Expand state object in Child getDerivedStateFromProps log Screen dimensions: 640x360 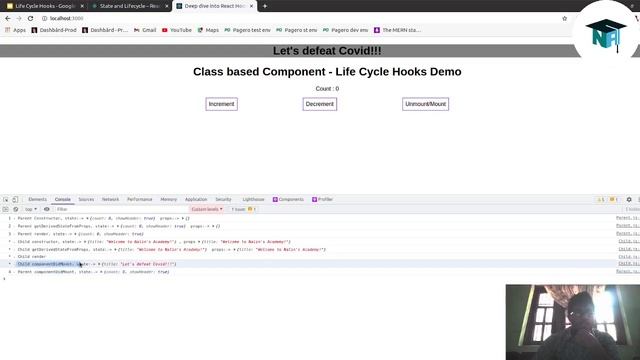[115, 249]
